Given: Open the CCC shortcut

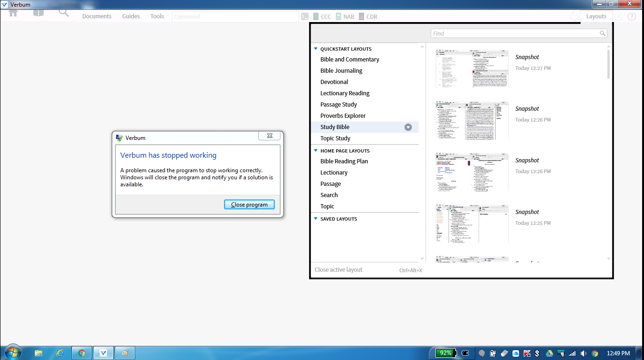Looking at the screenshot, I should tap(322, 16).
